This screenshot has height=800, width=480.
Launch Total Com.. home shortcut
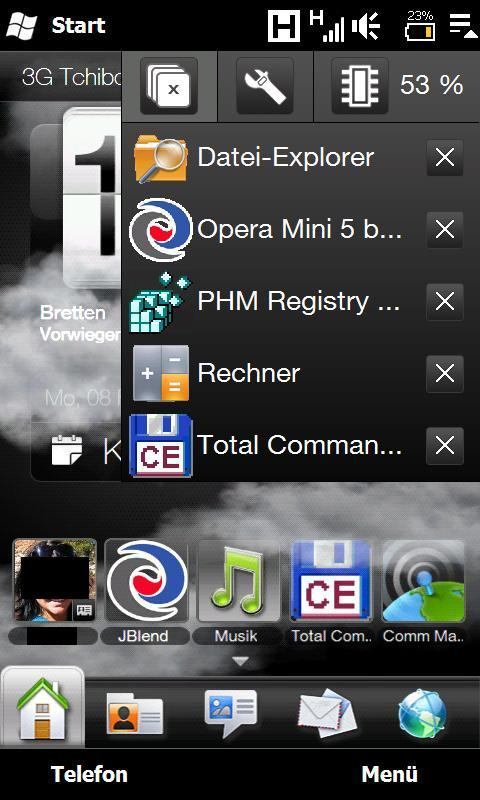click(331, 581)
